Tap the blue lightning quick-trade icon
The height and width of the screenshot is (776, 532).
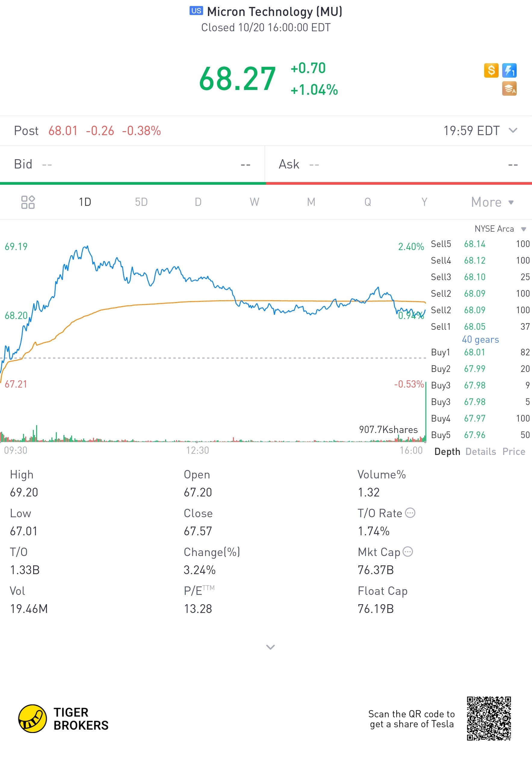coord(509,70)
